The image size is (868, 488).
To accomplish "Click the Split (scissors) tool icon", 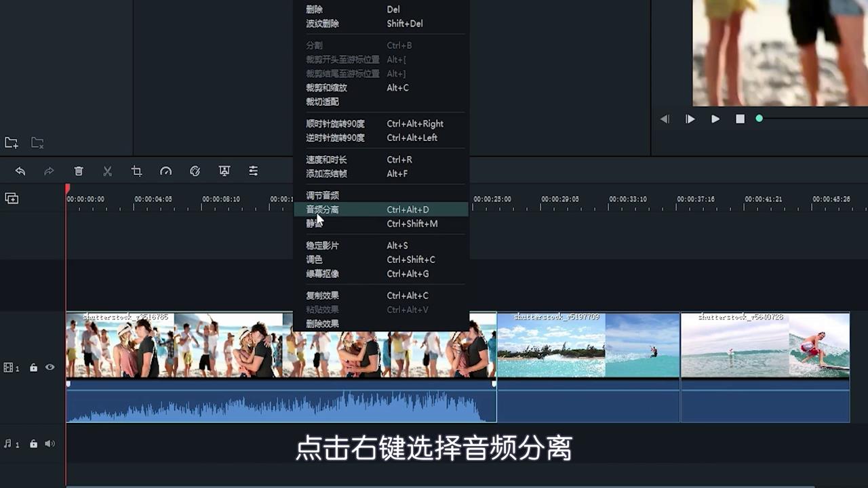I will tap(107, 171).
